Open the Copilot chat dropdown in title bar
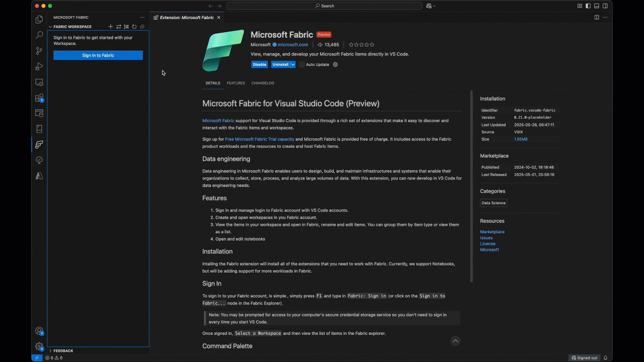Viewport: 644px width, 362px height. click(431, 6)
